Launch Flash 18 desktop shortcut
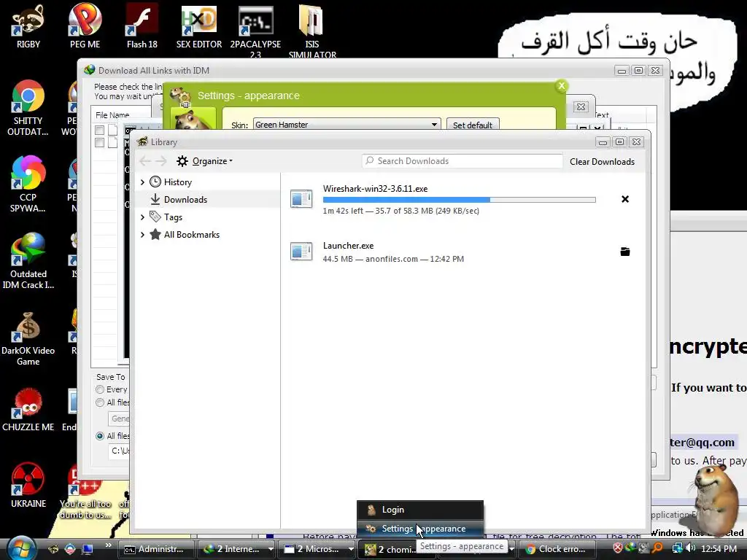Image resolution: width=747 pixels, height=560 pixels. tap(142, 26)
